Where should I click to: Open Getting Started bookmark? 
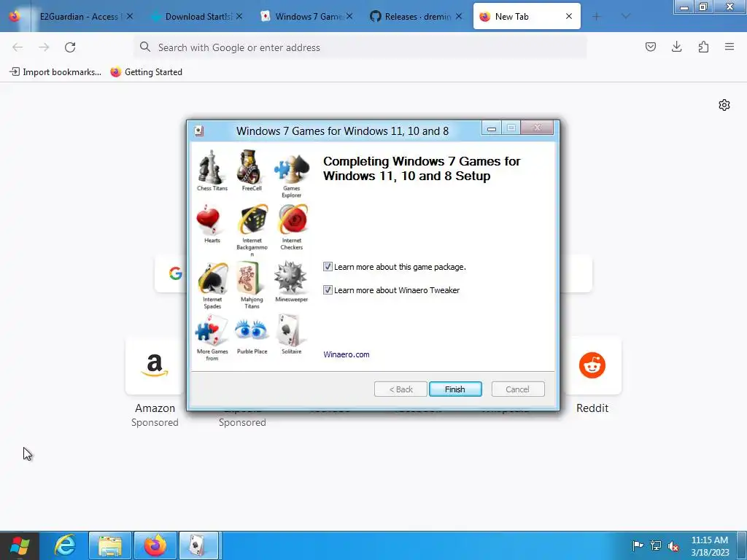pos(146,72)
